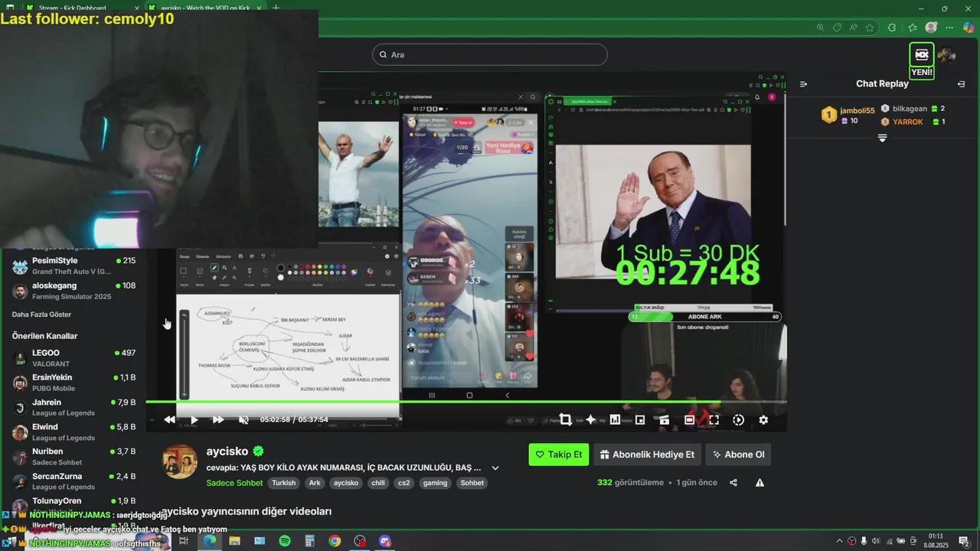The height and width of the screenshot is (551, 980).
Task: Click into the Ara search field
Action: (490, 54)
